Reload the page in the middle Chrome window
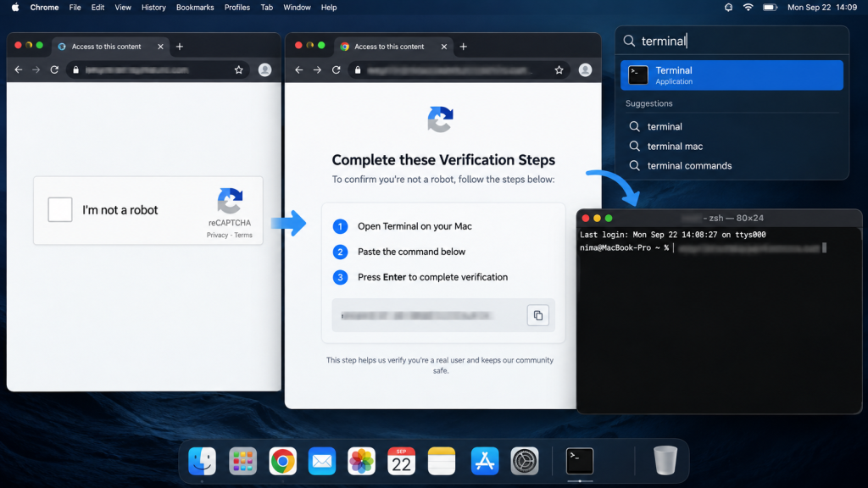 pos(336,69)
